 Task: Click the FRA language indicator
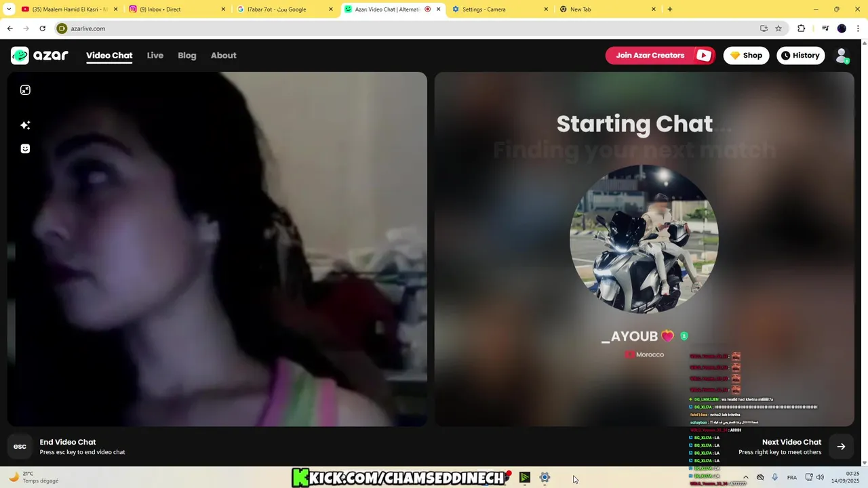pyautogui.click(x=791, y=478)
